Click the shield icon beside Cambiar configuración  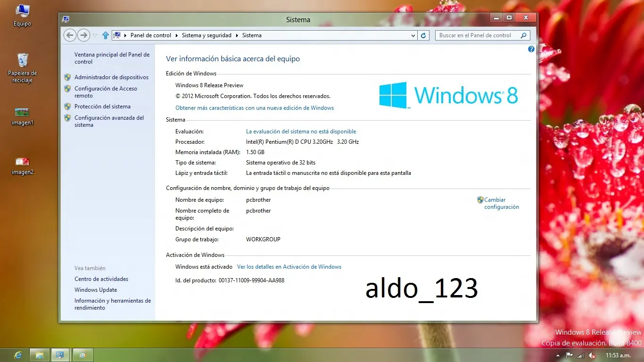point(480,200)
